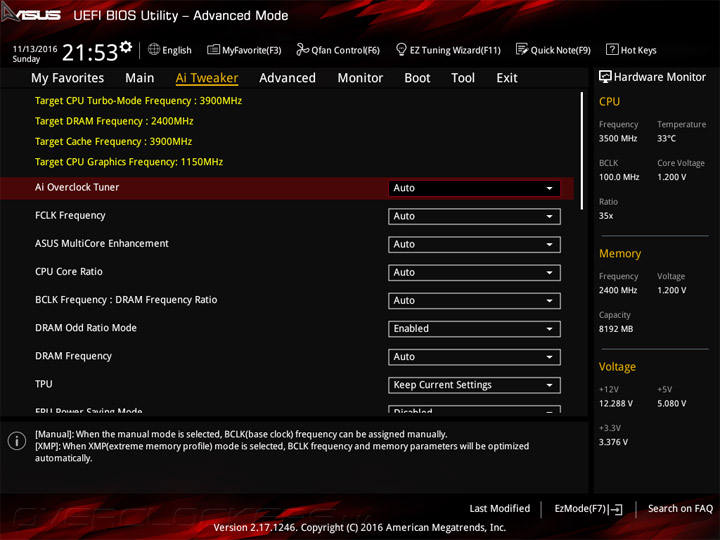Viewport: 720px width, 540px height.
Task: Open the Ai Overclock Tuner dropdown
Action: pyautogui.click(x=474, y=188)
